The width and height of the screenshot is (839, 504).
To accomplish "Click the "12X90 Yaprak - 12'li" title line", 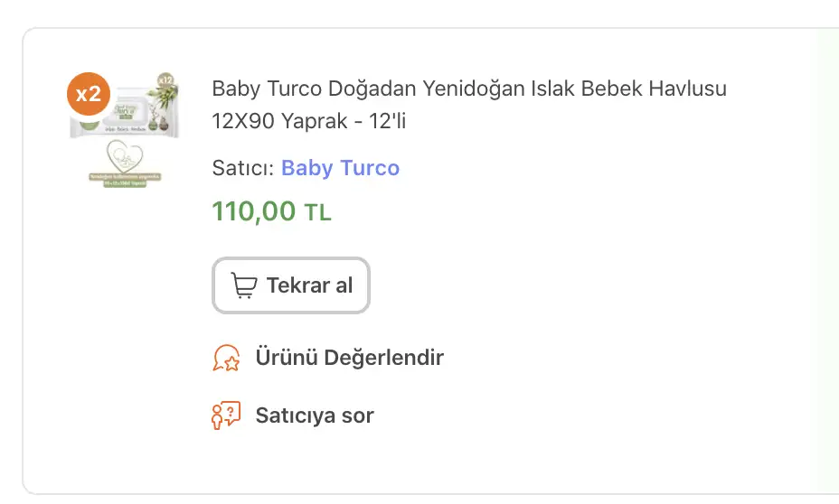I will [x=309, y=121].
